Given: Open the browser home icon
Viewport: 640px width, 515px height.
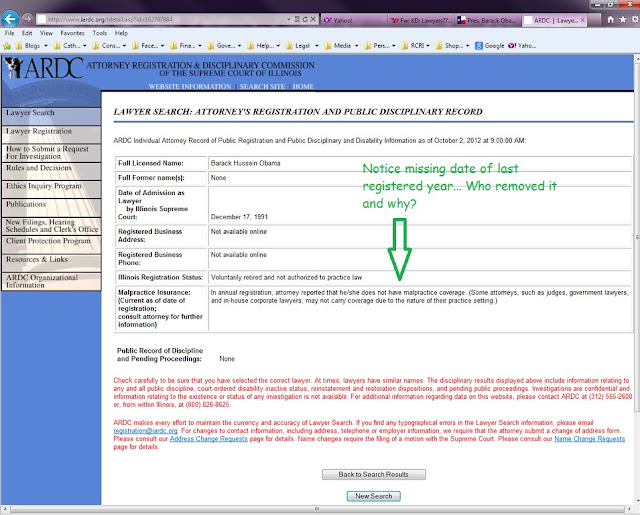Looking at the screenshot, I should pyautogui.click(x=610, y=20).
